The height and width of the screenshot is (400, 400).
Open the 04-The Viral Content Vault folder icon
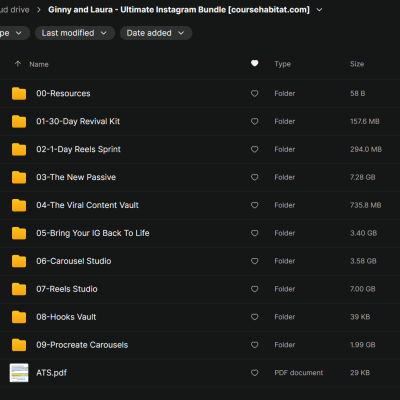pyautogui.click(x=19, y=205)
